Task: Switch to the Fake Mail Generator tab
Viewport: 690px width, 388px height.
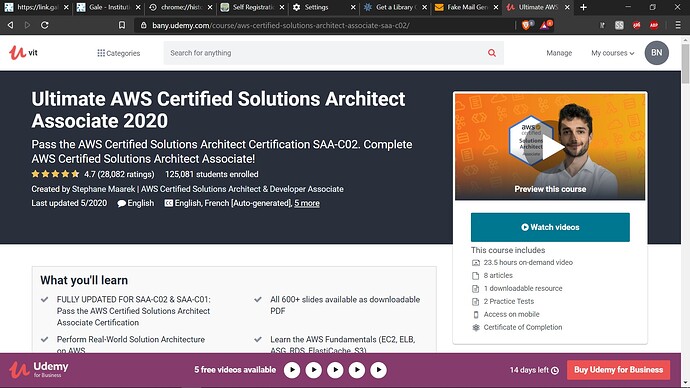Action: click(466, 7)
